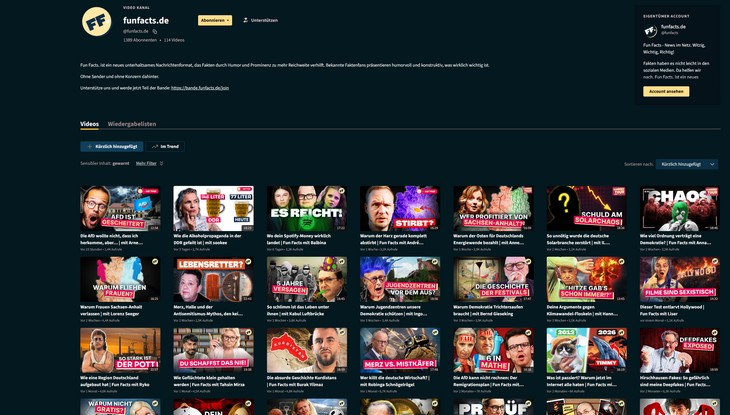Open 'Filme sind sexistisch' thumbnail
The height and width of the screenshot is (415, 730).
[680, 279]
